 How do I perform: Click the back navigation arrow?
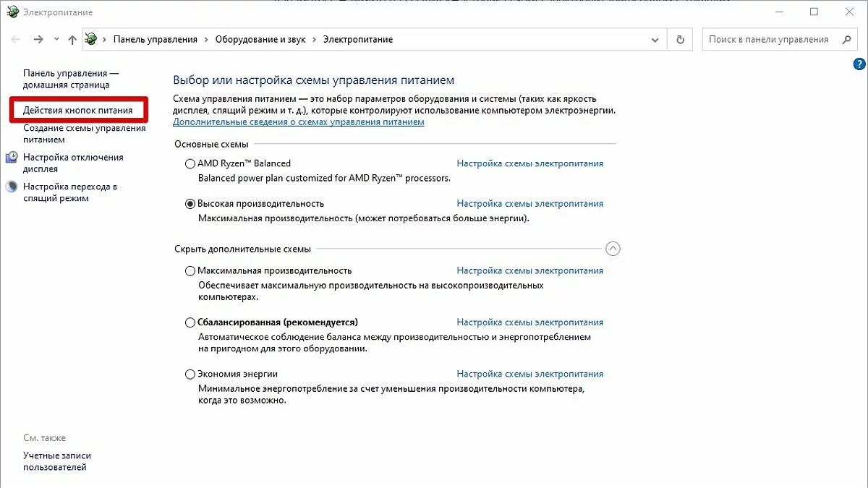point(16,40)
